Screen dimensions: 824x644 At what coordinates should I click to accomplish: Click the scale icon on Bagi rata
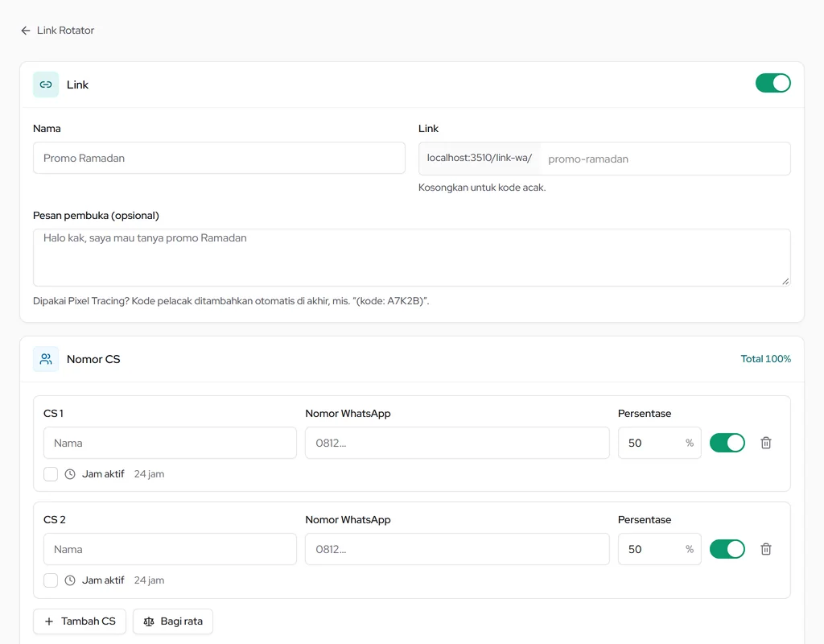point(149,621)
